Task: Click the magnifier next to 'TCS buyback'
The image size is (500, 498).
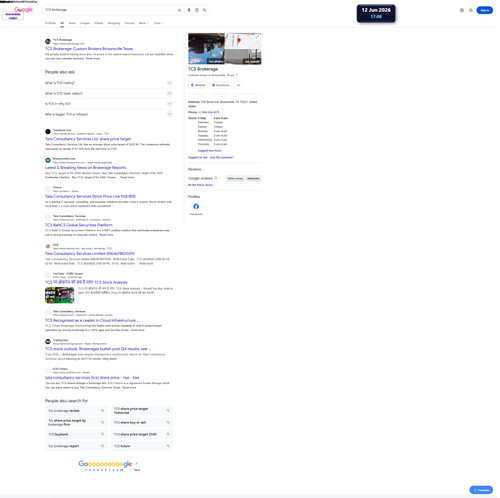Action: tap(103, 434)
